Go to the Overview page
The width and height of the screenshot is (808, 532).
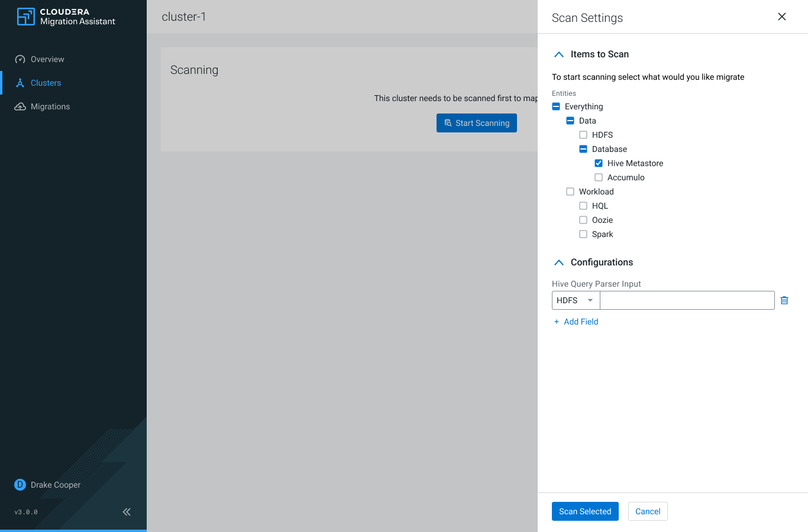(x=47, y=59)
